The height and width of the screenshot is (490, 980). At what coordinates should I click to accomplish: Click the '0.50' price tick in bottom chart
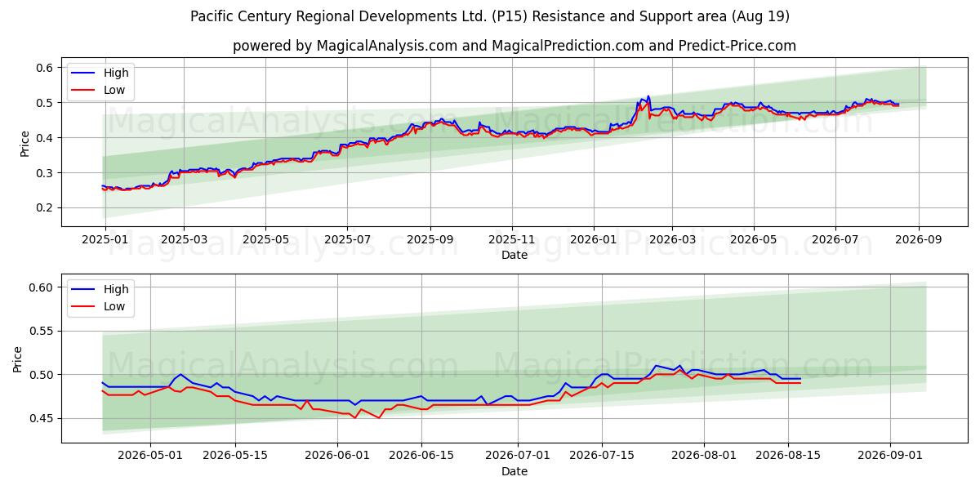pyautogui.click(x=42, y=375)
